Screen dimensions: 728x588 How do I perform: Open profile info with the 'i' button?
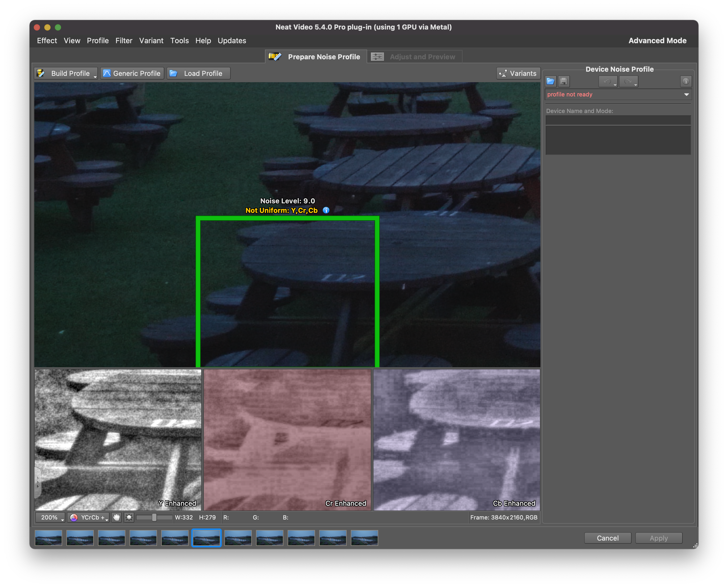click(686, 81)
